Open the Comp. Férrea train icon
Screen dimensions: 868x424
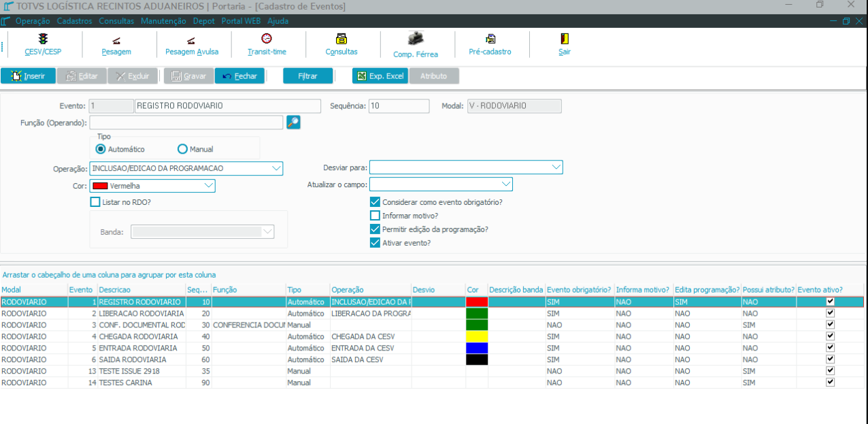point(416,39)
